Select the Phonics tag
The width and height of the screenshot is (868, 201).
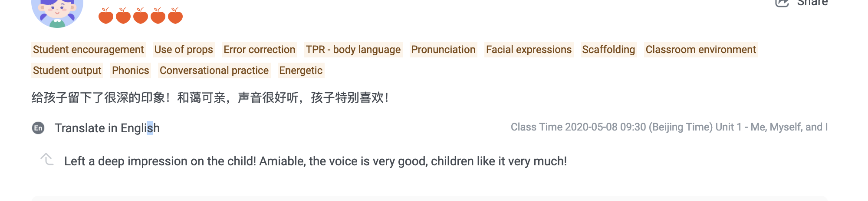pyautogui.click(x=130, y=70)
